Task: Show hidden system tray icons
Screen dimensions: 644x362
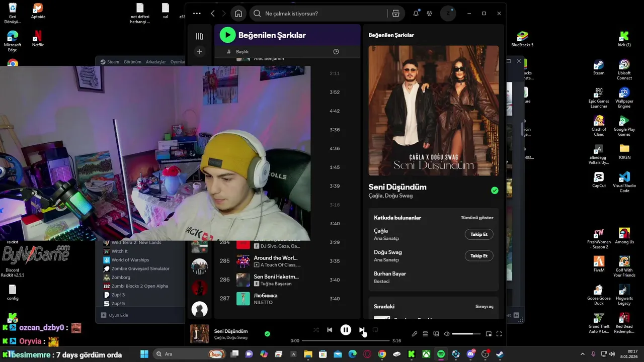Action: coord(583,354)
